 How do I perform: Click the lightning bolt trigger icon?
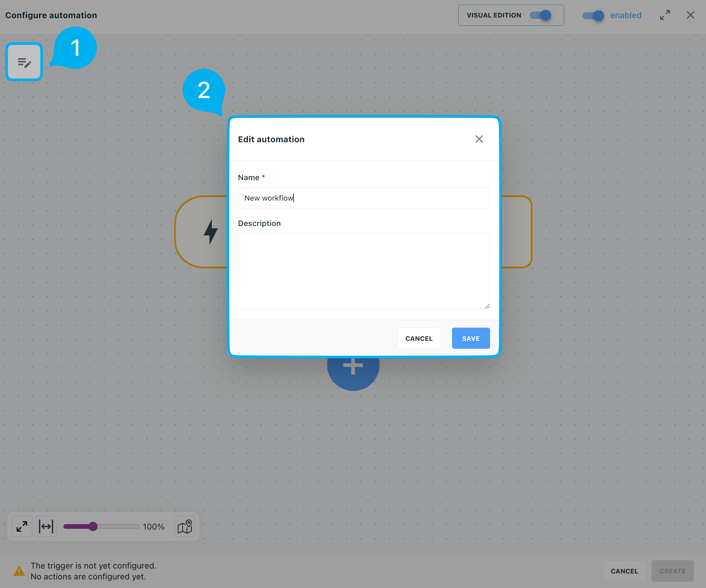(211, 232)
